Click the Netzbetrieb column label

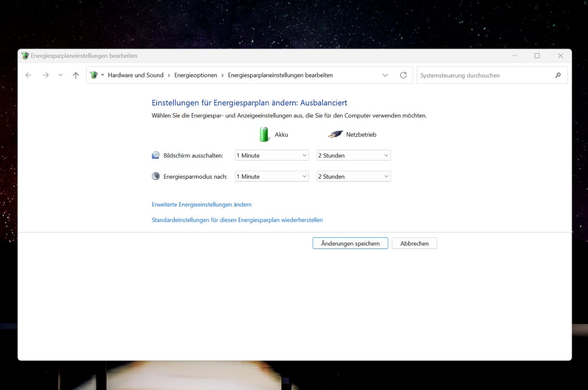(361, 134)
